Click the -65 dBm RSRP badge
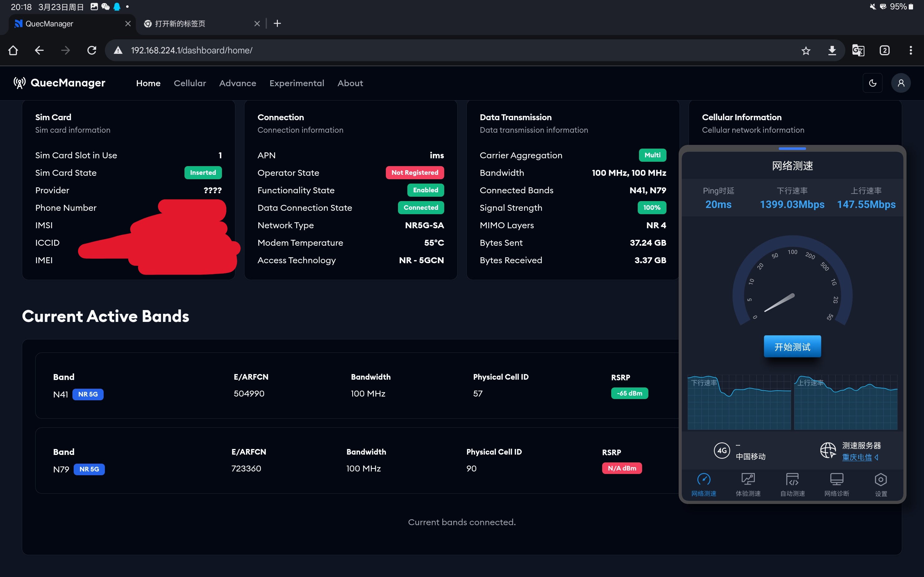 pos(630,393)
